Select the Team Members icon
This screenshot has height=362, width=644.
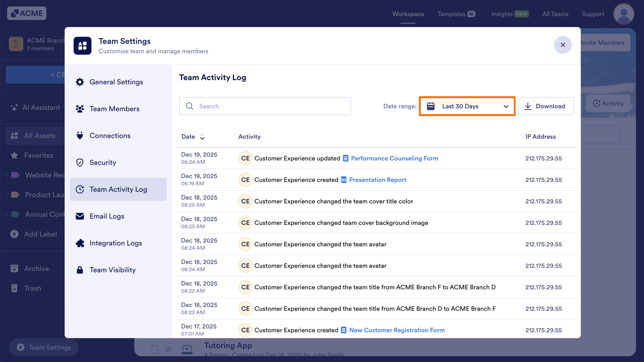pyautogui.click(x=79, y=109)
